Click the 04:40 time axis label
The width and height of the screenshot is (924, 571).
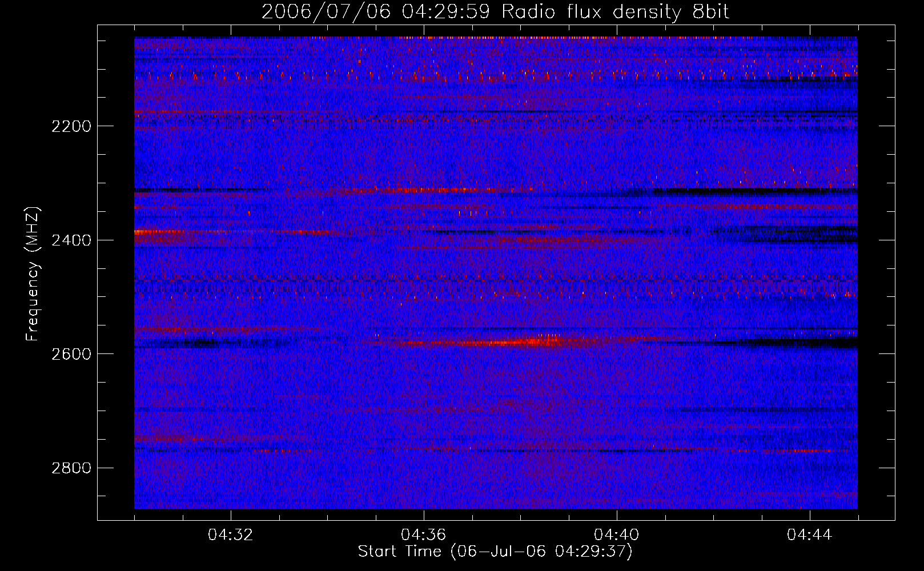pos(617,535)
